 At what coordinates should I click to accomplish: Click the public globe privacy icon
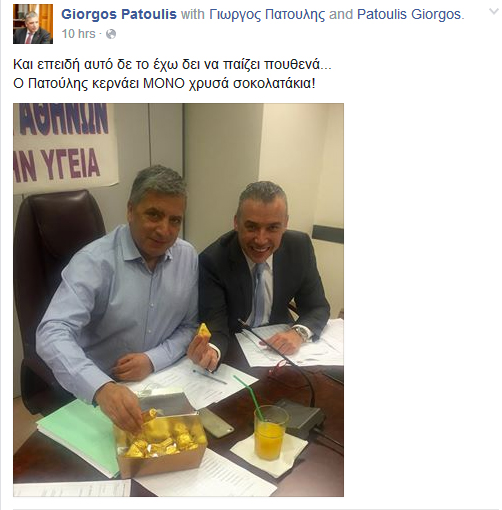(x=111, y=34)
